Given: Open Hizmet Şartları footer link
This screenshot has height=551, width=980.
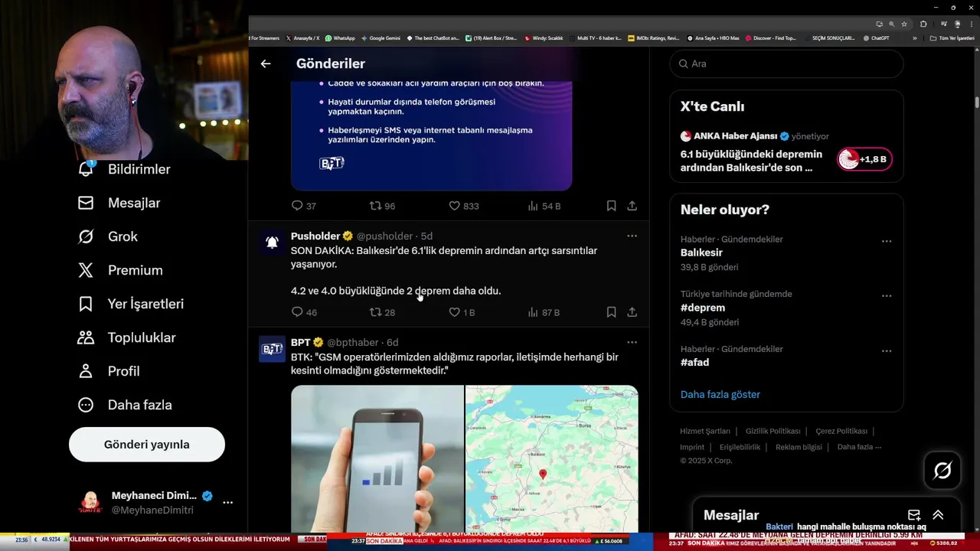Looking at the screenshot, I should (705, 431).
